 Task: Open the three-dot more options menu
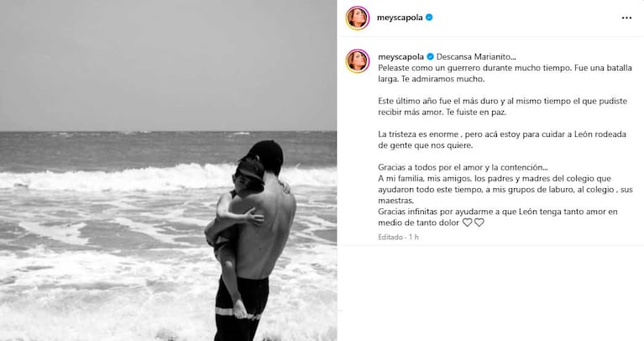tap(626, 18)
